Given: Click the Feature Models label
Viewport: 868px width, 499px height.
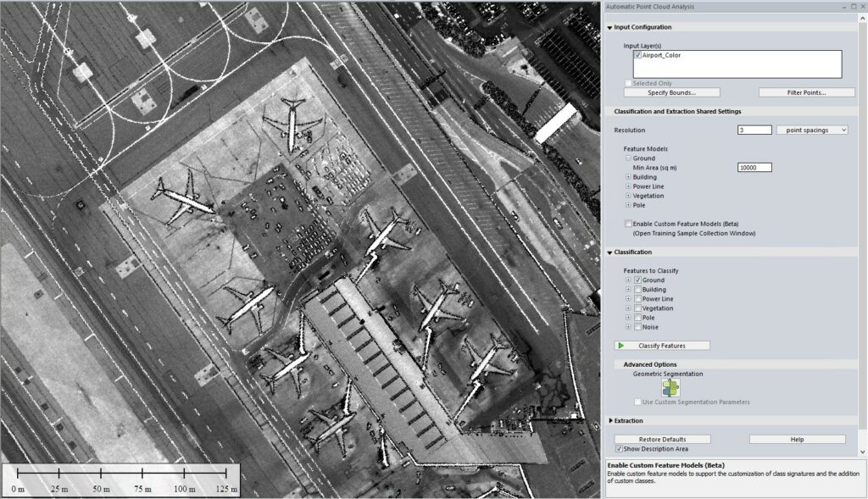Looking at the screenshot, I should tap(645, 149).
